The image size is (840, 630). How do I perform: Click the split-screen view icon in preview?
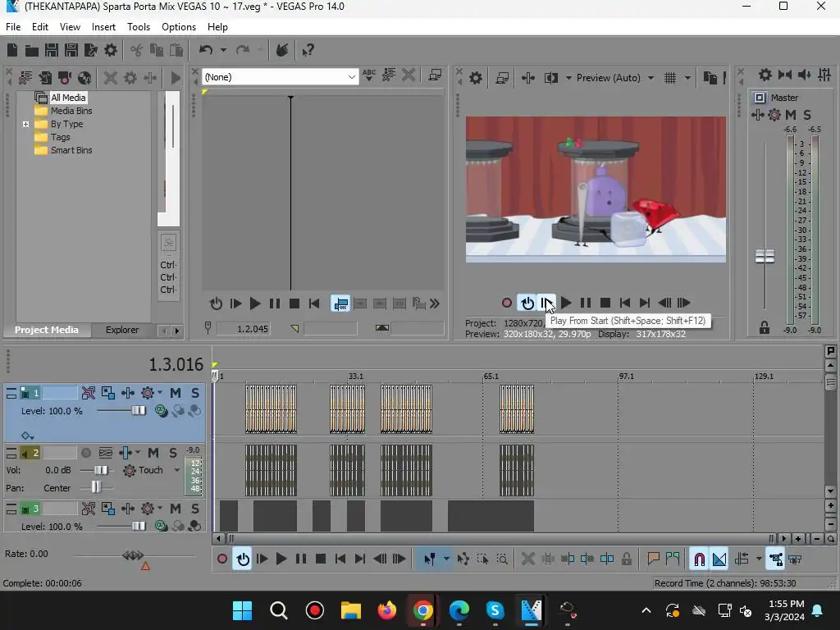[550, 78]
